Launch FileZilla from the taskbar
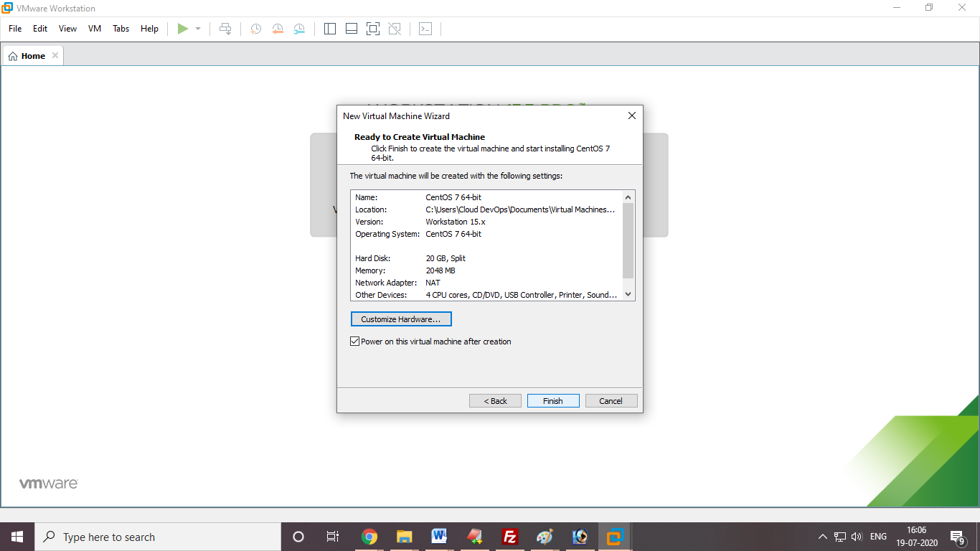Viewport: 980px width, 551px height. point(509,536)
